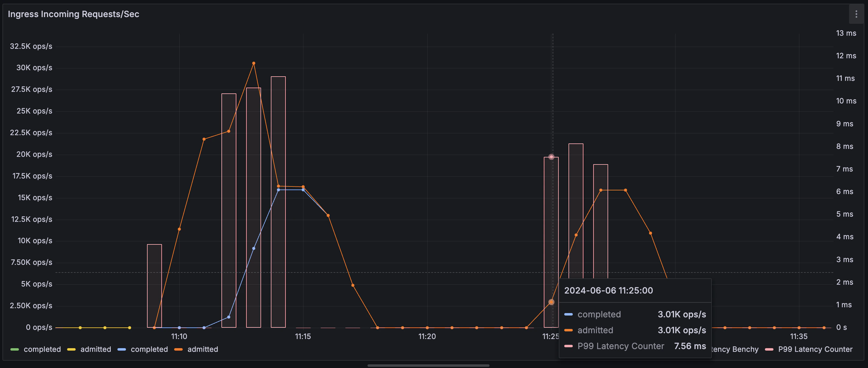Toggle the green completed legend series
Image resolution: width=868 pixels, height=368 pixels.
coord(42,349)
